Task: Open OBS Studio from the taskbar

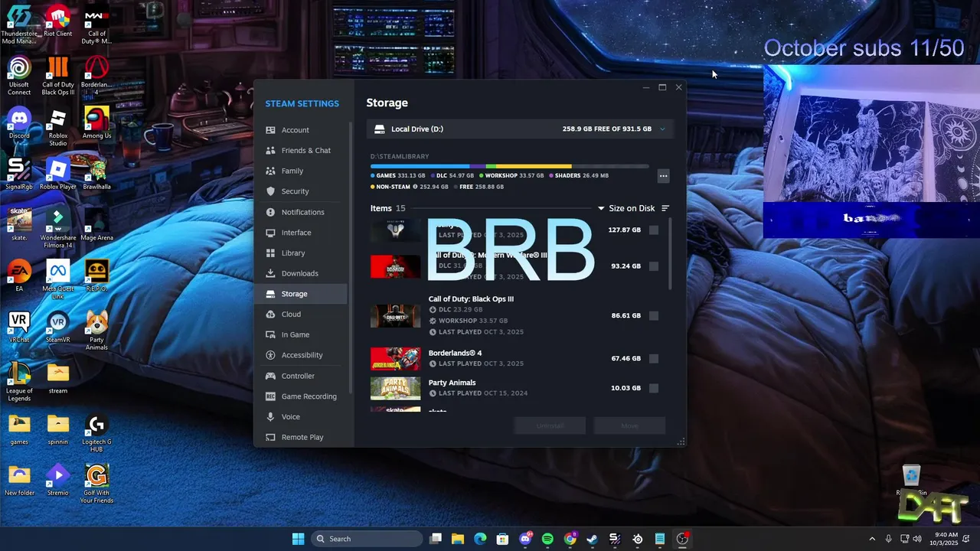Action: tap(682, 539)
